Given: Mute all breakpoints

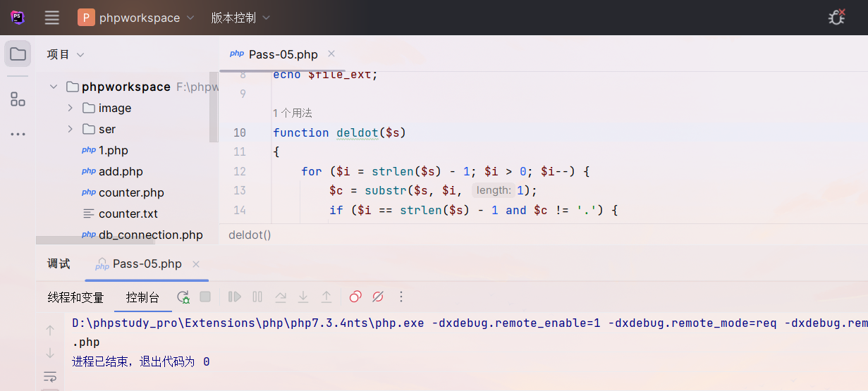Looking at the screenshot, I should [378, 297].
